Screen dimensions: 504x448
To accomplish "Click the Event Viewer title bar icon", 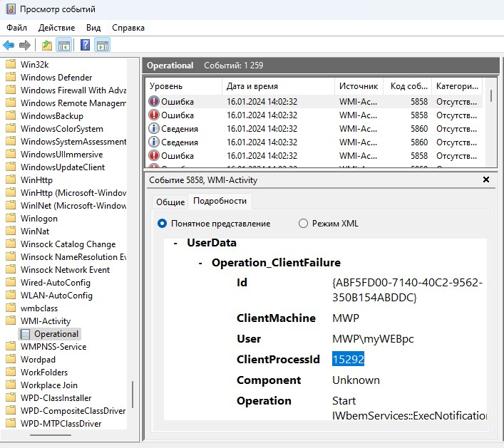I will tap(11, 9).
